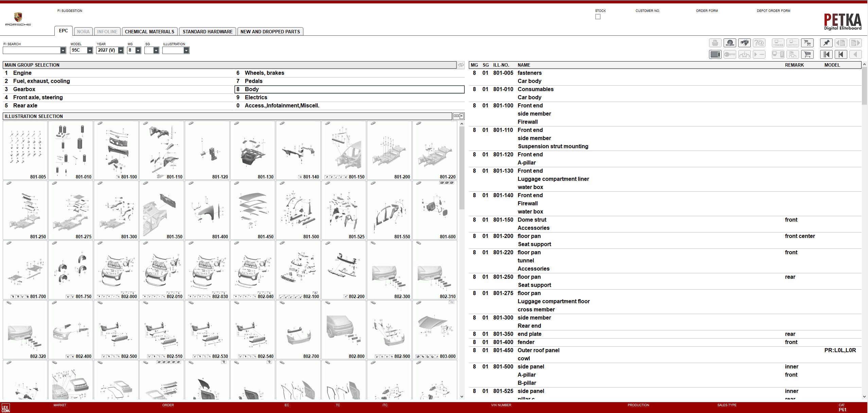Click the computer-to-server transfer icon

(778, 54)
